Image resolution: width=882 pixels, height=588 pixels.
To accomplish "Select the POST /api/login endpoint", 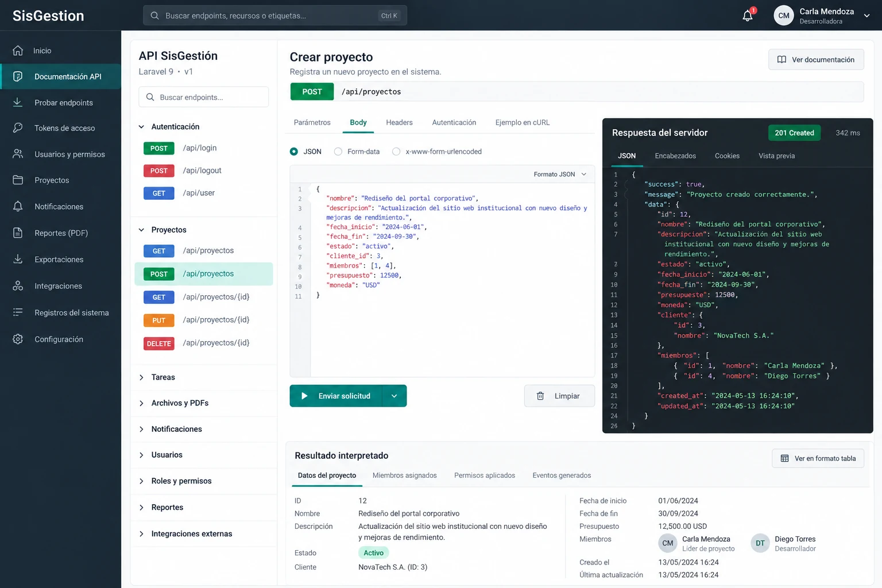I will 204,148.
